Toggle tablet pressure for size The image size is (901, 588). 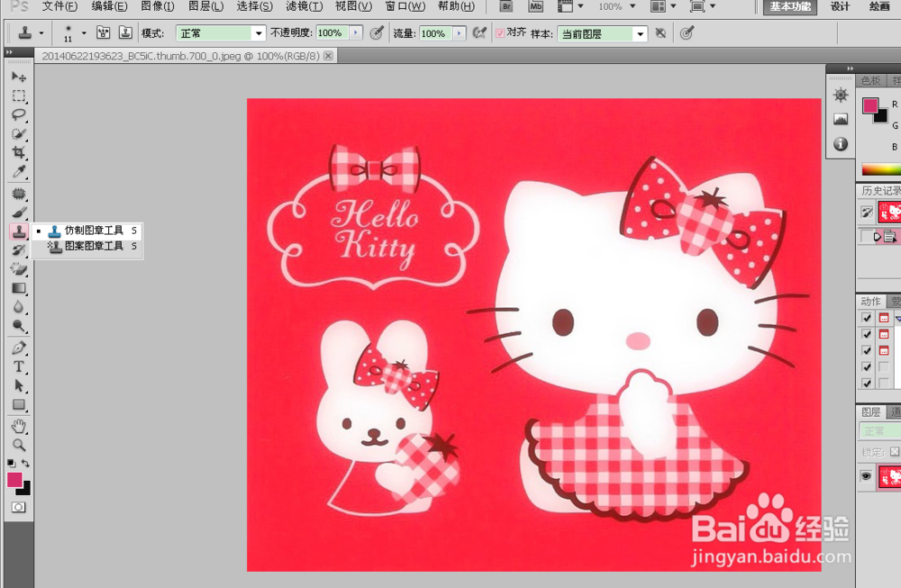(686, 33)
